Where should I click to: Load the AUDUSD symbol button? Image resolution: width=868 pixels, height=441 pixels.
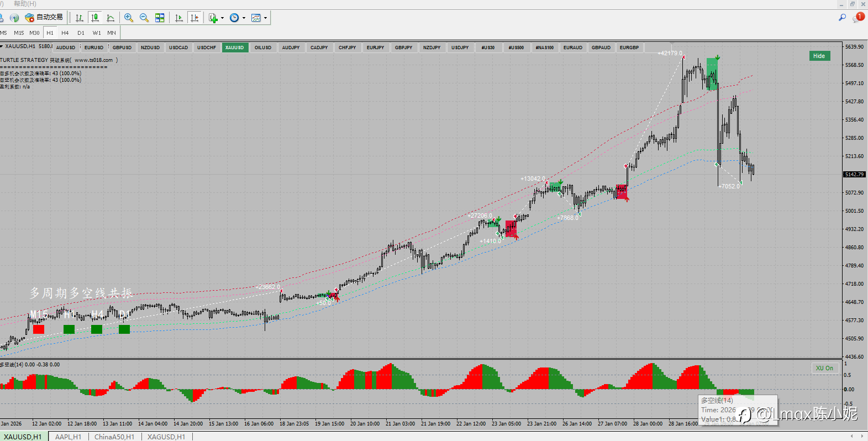pos(66,48)
